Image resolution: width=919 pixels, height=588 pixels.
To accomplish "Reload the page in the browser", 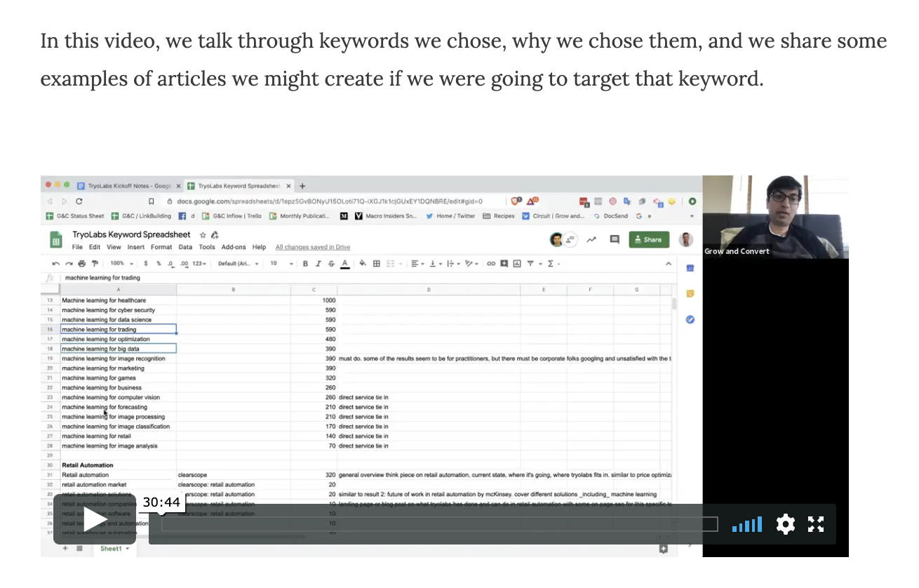I will point(79,201).
